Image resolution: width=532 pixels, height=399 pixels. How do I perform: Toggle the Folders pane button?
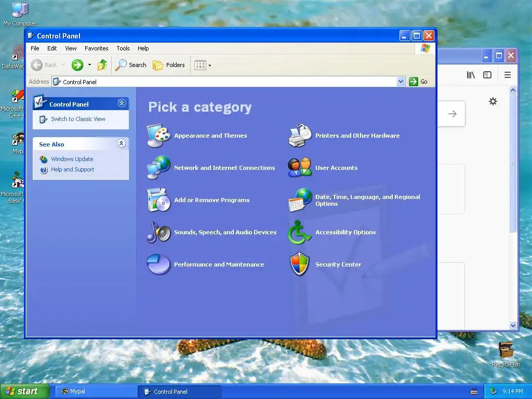coord(169,65)
